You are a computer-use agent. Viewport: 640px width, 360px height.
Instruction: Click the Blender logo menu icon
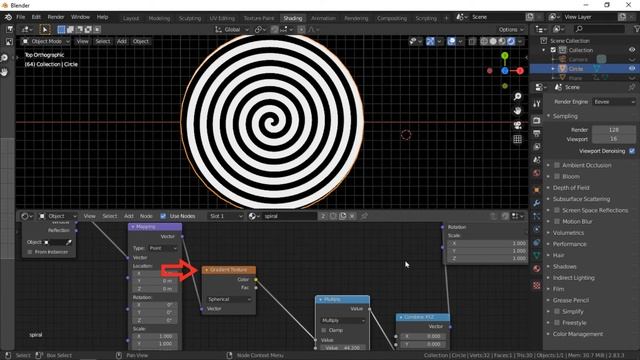coord(8,17)
